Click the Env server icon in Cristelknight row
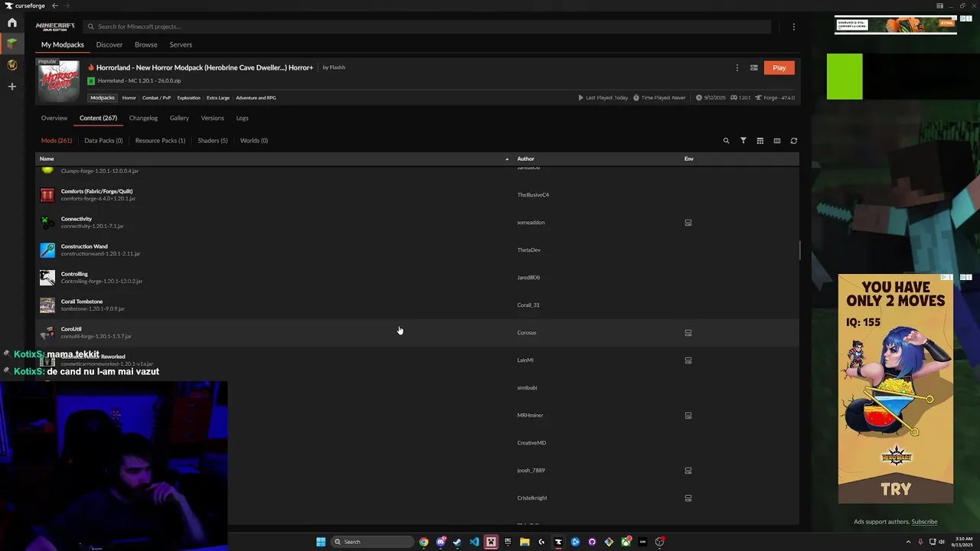The height and width of the screenshot is (551, 980). (688, 498)
